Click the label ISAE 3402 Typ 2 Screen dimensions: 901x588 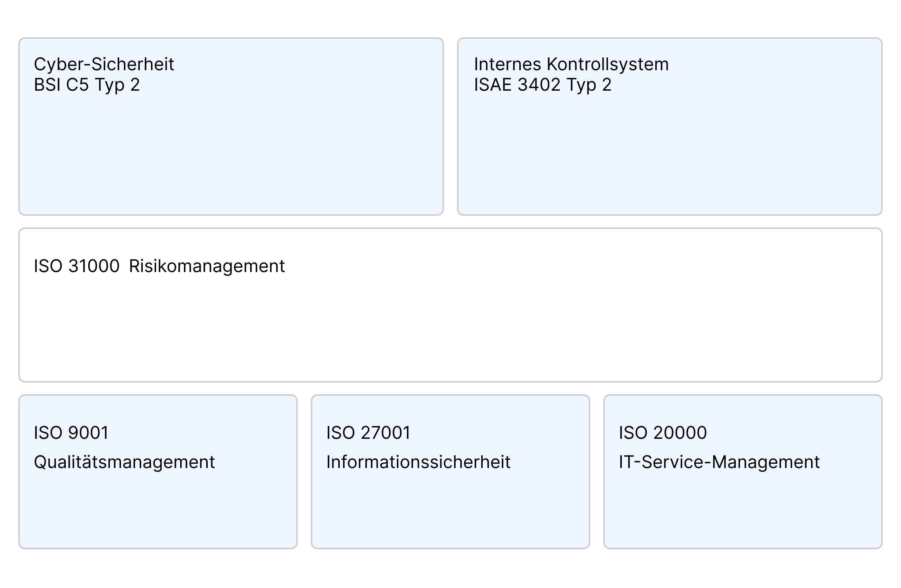542,86
